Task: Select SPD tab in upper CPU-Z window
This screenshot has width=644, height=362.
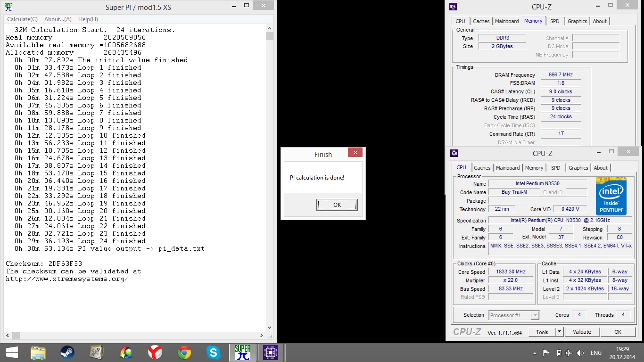Action: [x=555, y=21]
